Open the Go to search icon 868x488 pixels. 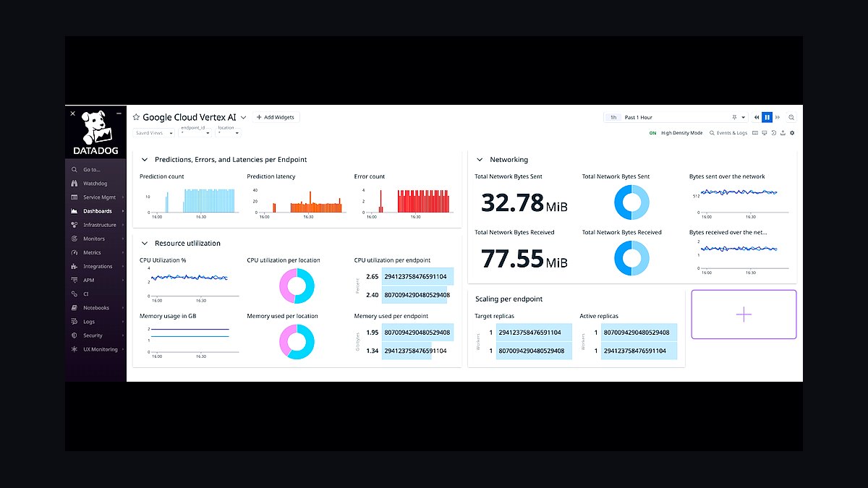pos(75,170)
